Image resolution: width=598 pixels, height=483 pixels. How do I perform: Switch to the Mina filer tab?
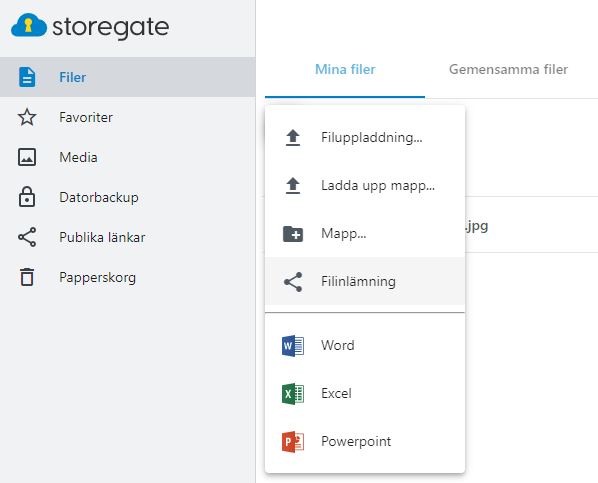345,69
